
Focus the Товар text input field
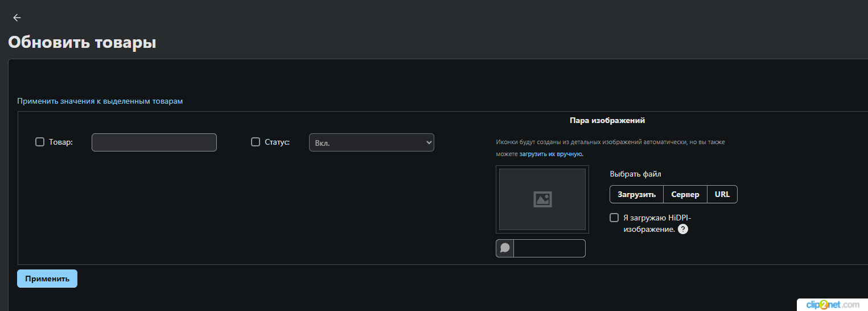pyautogui.click(x=154, y=142)
